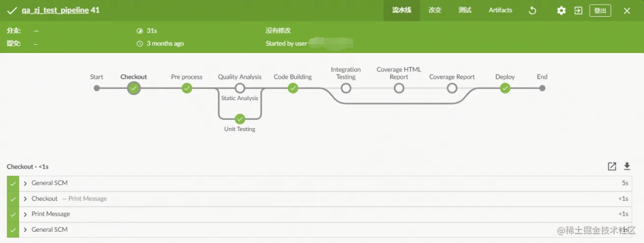This screenshot has height=243, width=644.
Task: Select the Deploy stage node
Action: click(x=505, y=88)
